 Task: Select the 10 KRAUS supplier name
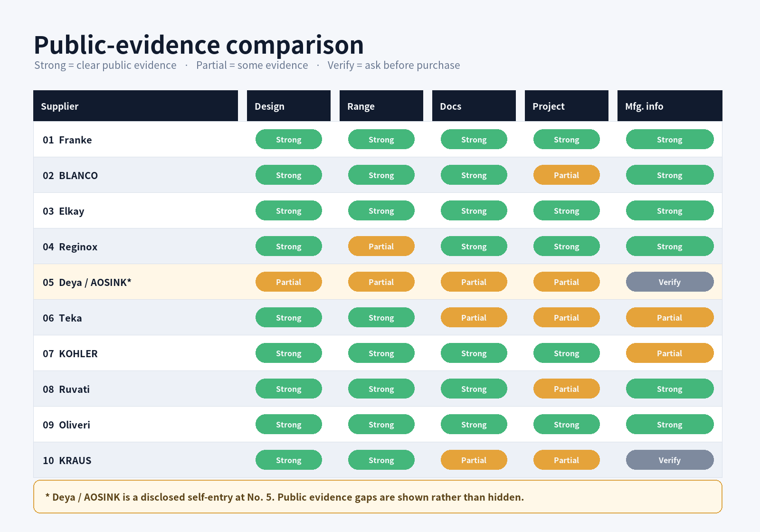coord(67,461)
